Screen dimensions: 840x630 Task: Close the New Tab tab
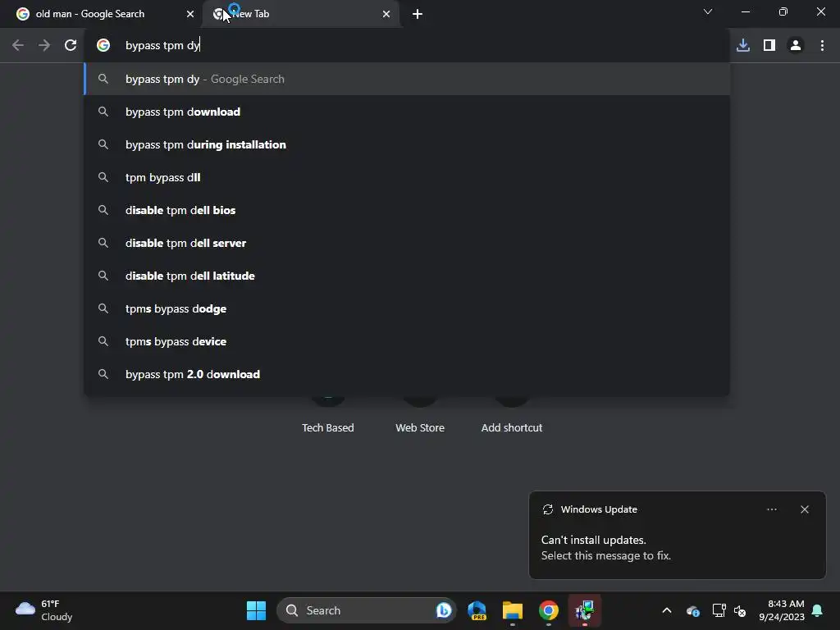click(386, 14)
